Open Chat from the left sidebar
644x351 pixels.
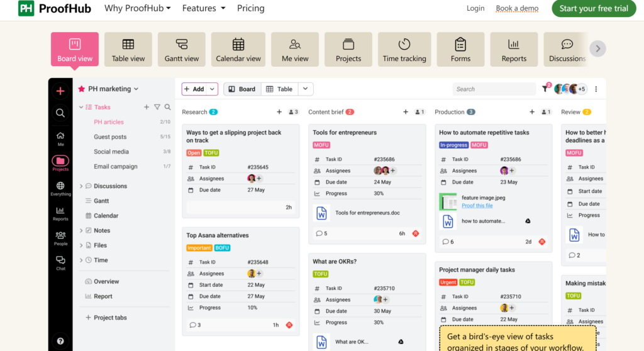(60, 262)
